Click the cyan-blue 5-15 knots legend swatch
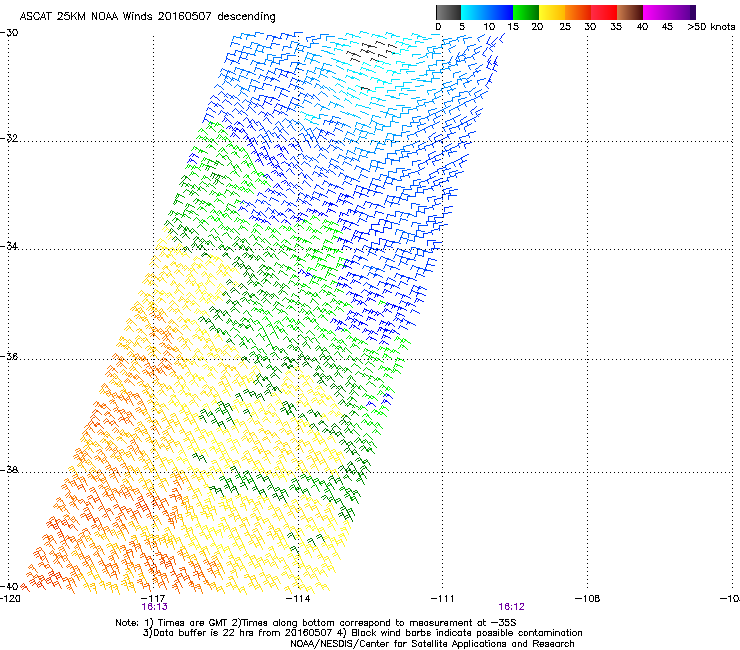740x650 pixels. (x=487, y=12)
